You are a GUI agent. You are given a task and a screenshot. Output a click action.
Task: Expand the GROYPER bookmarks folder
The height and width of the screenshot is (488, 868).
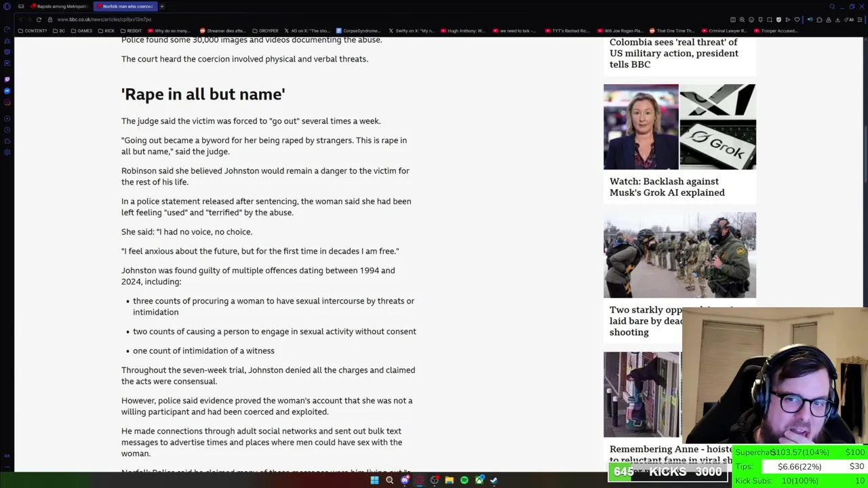pos(265,30)
